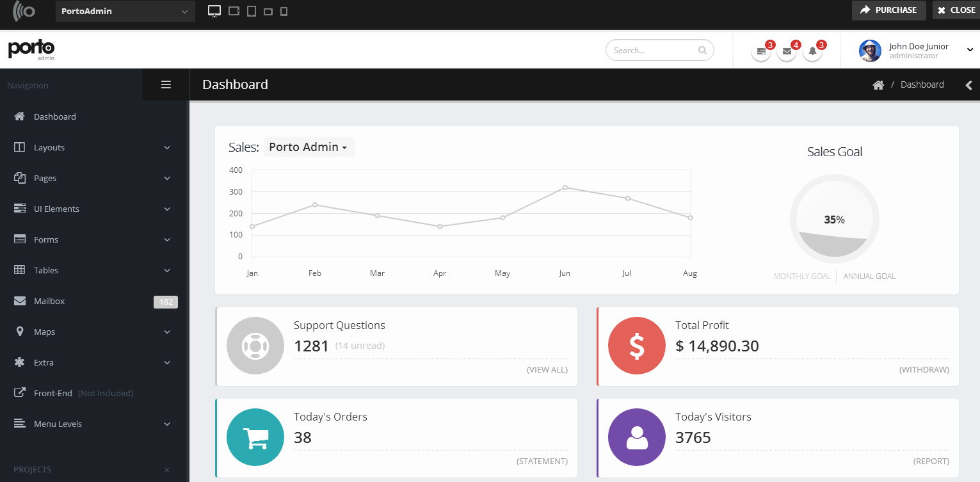Toggle sidebar with hamburger menu button
980x482 pixels.
166,84
